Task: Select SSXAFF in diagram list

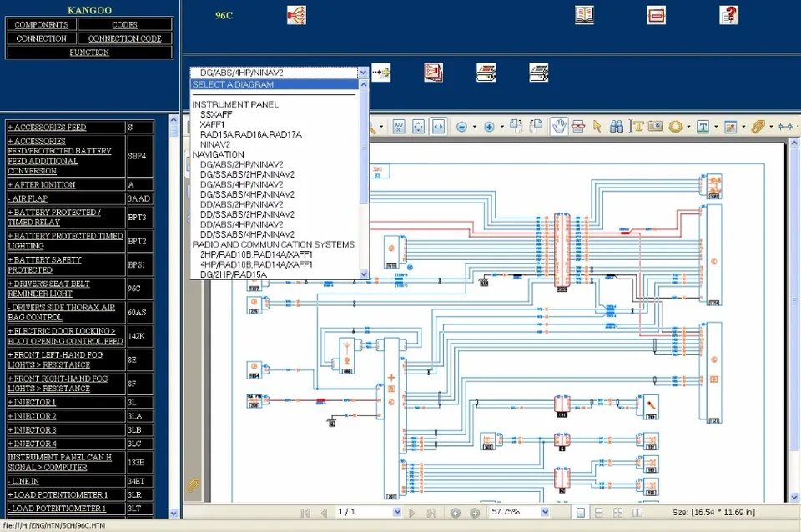Action: (216, 114)
